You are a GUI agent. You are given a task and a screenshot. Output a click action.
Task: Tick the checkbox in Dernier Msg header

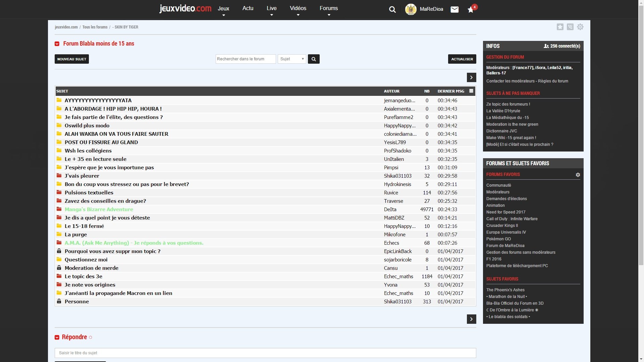pos(471,91)
